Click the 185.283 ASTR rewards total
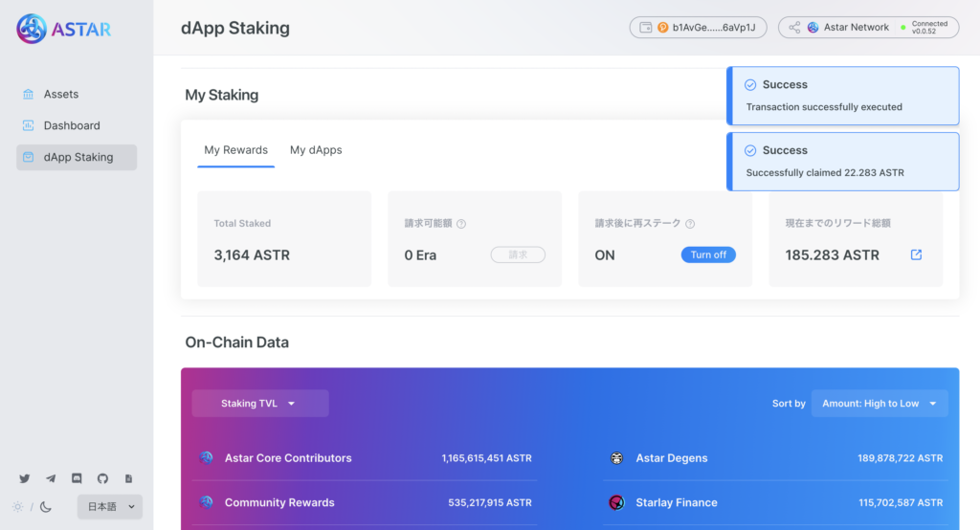This screenshot has height=530, width=980. coord(832,255)
